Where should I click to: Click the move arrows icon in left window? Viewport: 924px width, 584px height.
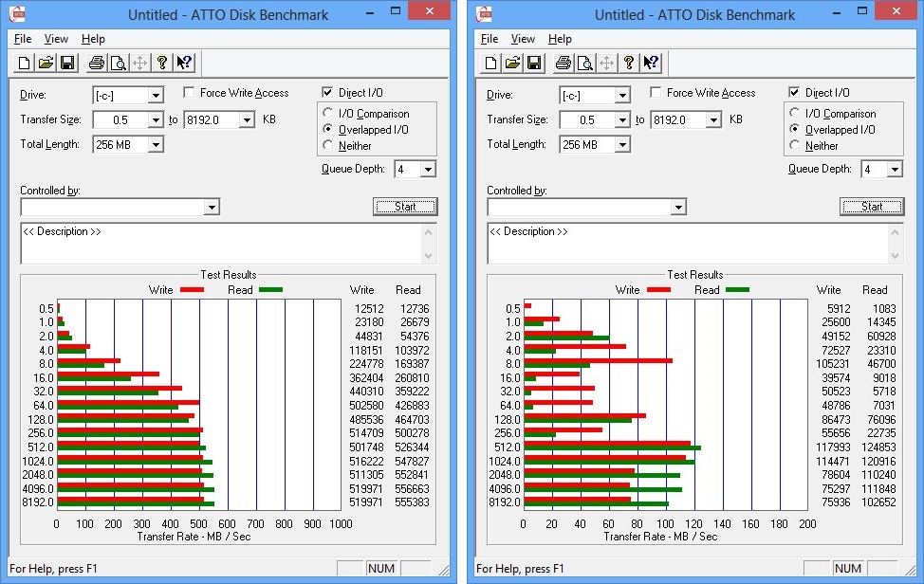pos(140,63)
